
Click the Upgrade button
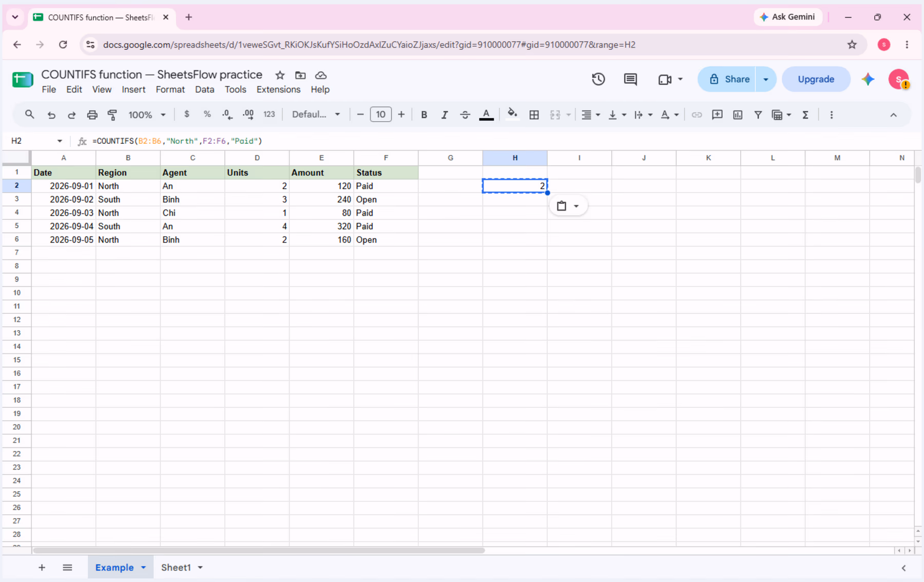816,79
